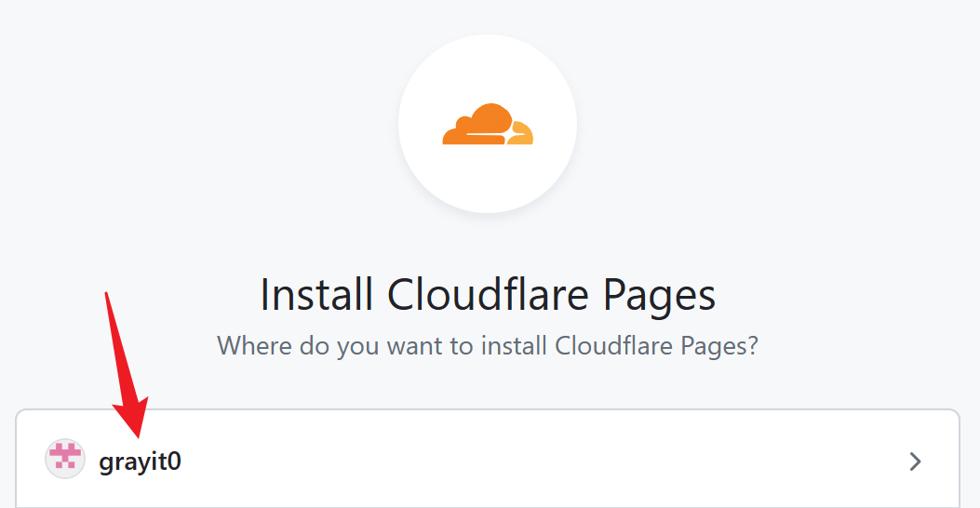Click 'Cloudflare Pages?' in the subtitle

click(x=656, y=346)
